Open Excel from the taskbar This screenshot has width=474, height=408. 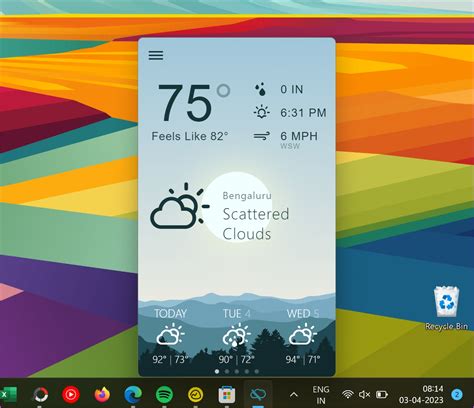[8, 394]
